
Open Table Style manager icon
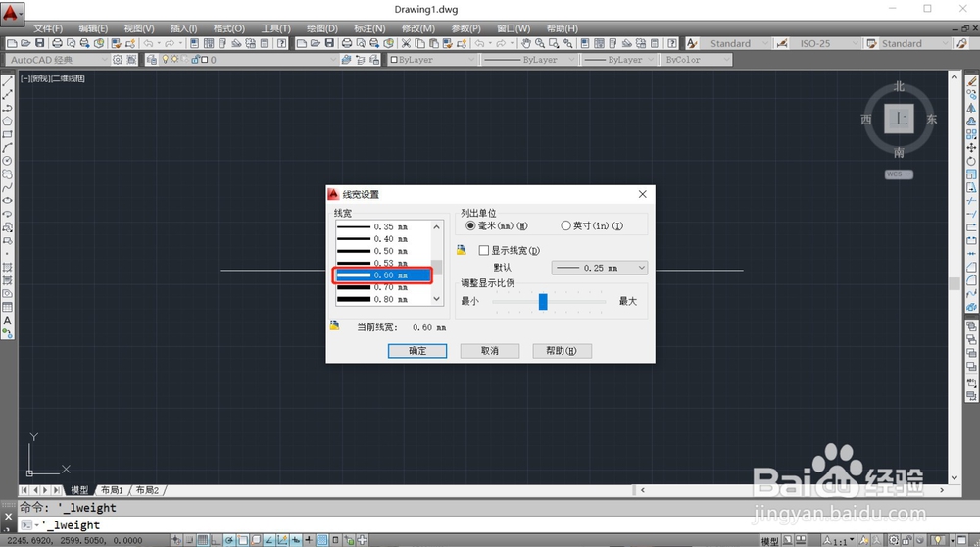point(871,43)
